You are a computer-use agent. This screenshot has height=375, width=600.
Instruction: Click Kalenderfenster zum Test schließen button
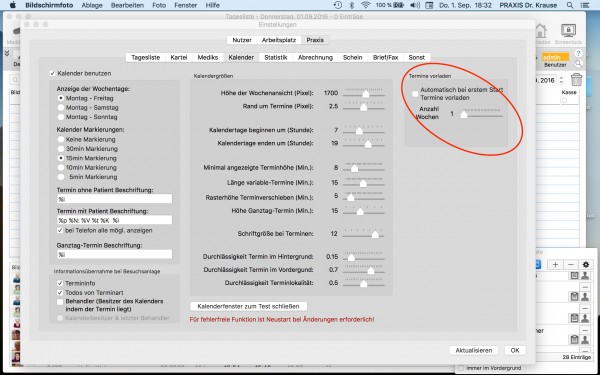(x=248, y=306)
